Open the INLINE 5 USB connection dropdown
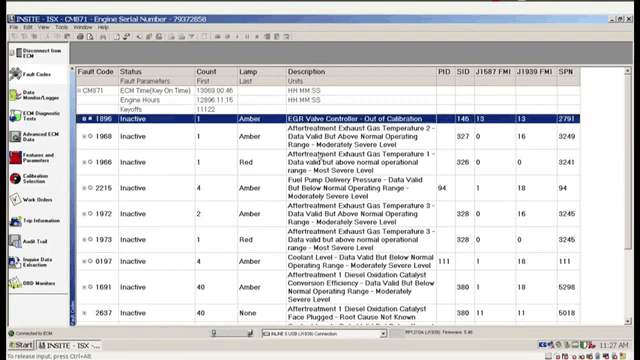This screenshot has width=640, height=360. click(x=383, y=334)
